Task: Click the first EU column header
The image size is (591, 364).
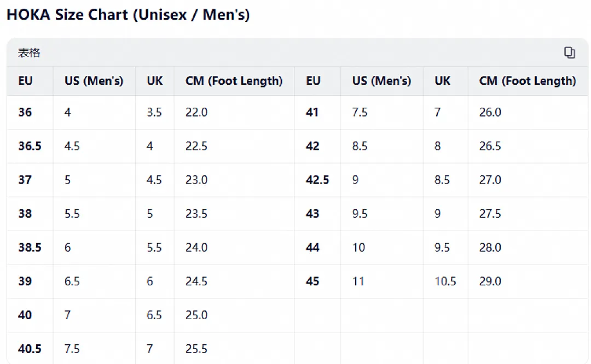Action: (x=25, y=80)
